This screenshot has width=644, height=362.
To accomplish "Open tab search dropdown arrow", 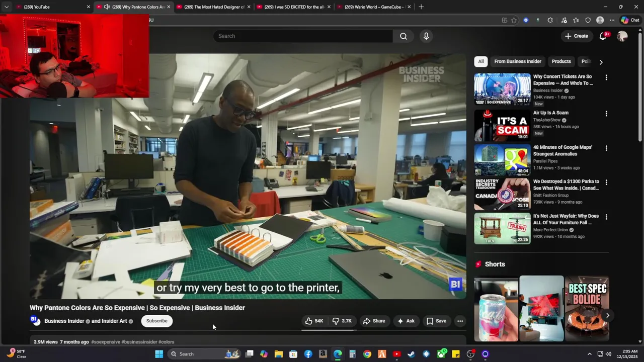I will 6,7.
